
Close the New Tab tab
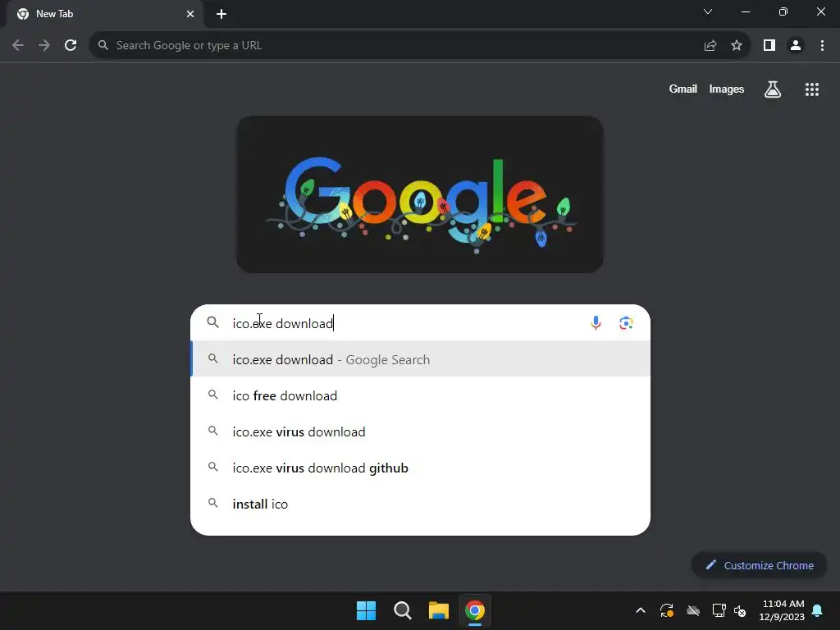190,14
